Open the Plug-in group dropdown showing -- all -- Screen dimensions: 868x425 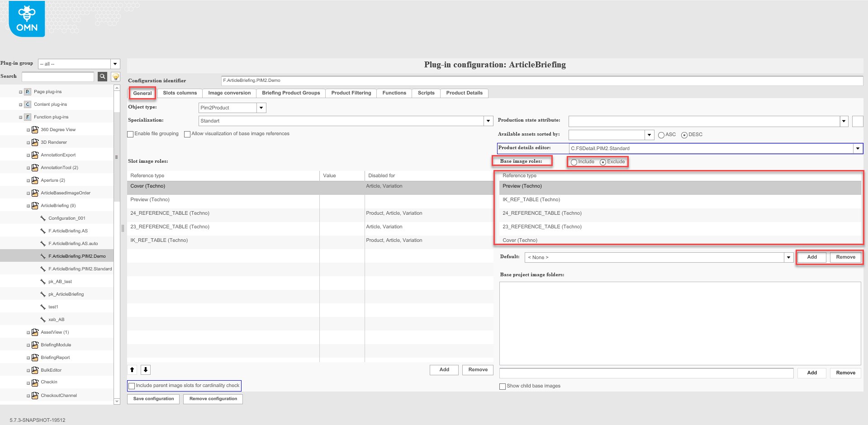115,63
